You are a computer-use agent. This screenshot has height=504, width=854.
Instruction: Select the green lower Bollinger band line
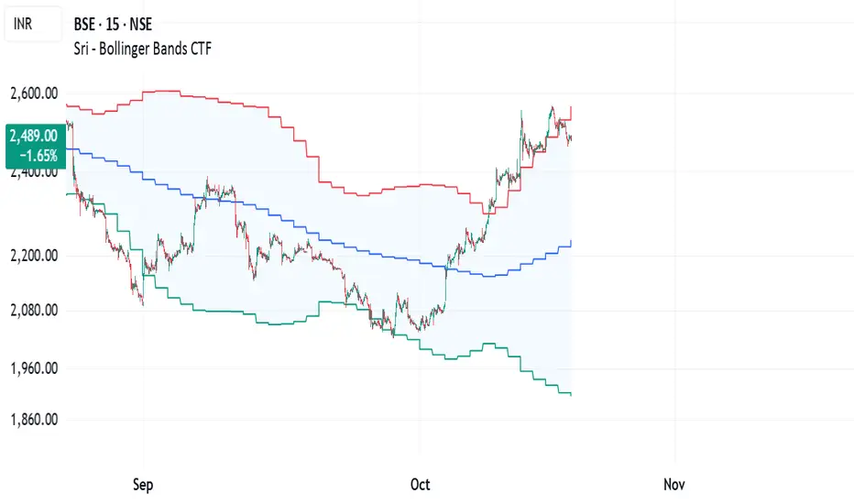(229, 312)
